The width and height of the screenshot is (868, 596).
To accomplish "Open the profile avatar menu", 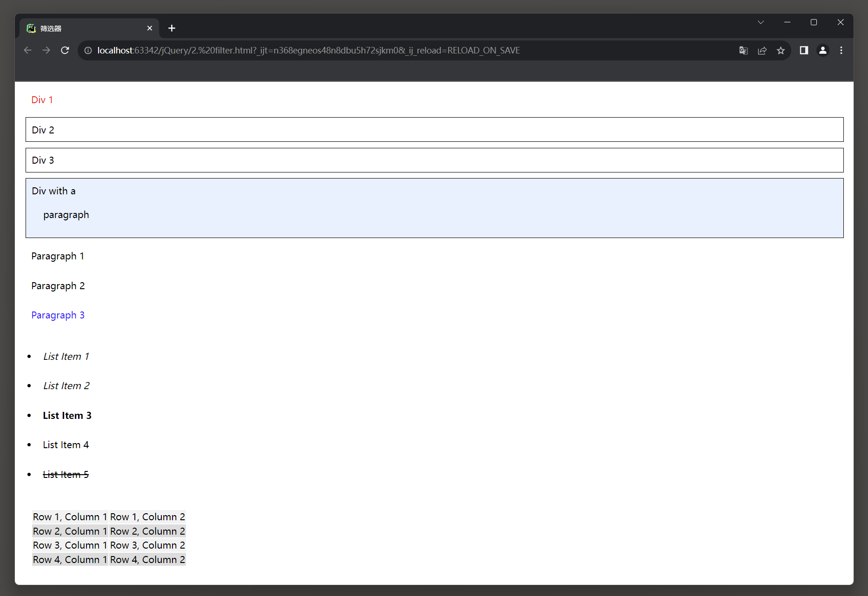I will [x=822, y=50].
